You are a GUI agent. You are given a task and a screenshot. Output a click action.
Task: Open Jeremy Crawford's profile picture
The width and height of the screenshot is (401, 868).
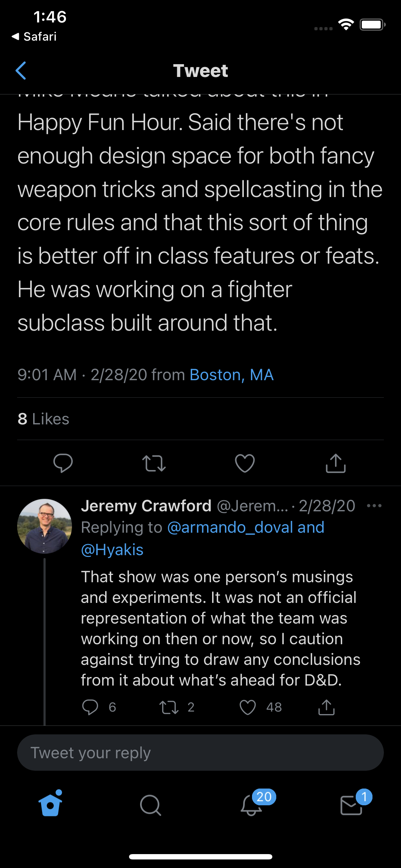point(45,526)
